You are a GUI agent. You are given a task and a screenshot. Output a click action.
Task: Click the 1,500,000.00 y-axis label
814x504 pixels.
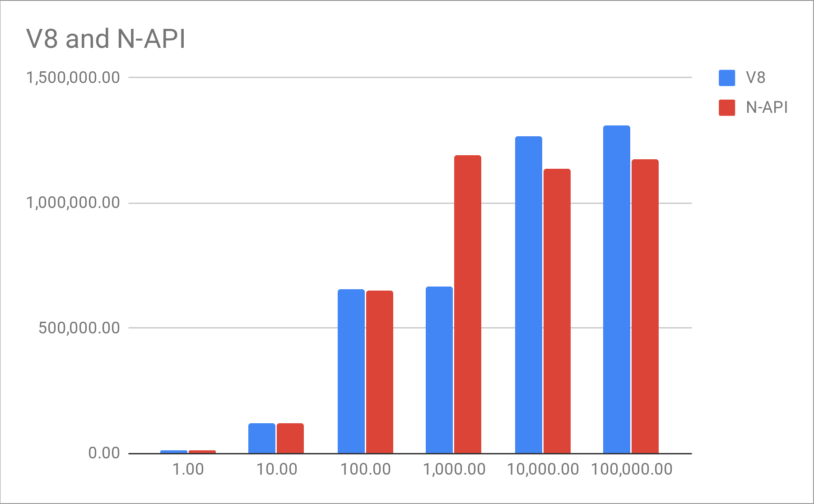coord(73,78)
